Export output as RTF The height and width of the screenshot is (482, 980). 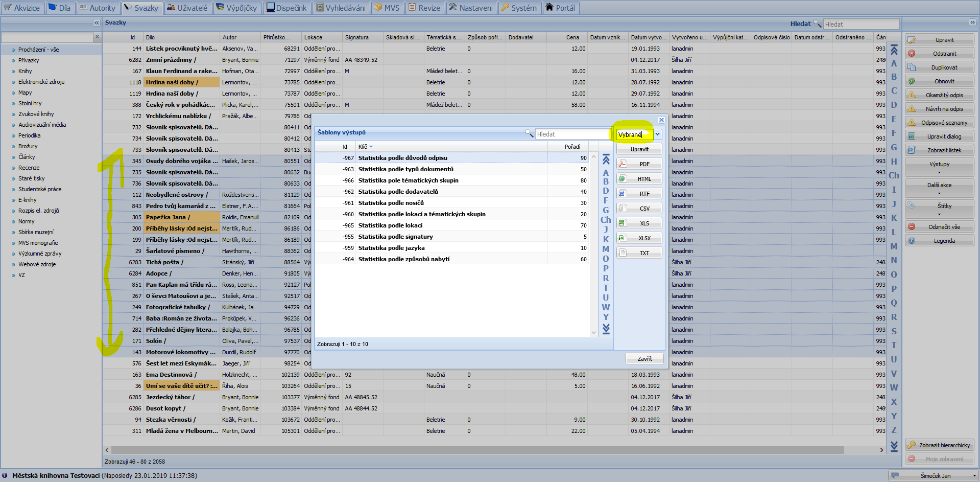pyautogui.click(x=639, y=194)
